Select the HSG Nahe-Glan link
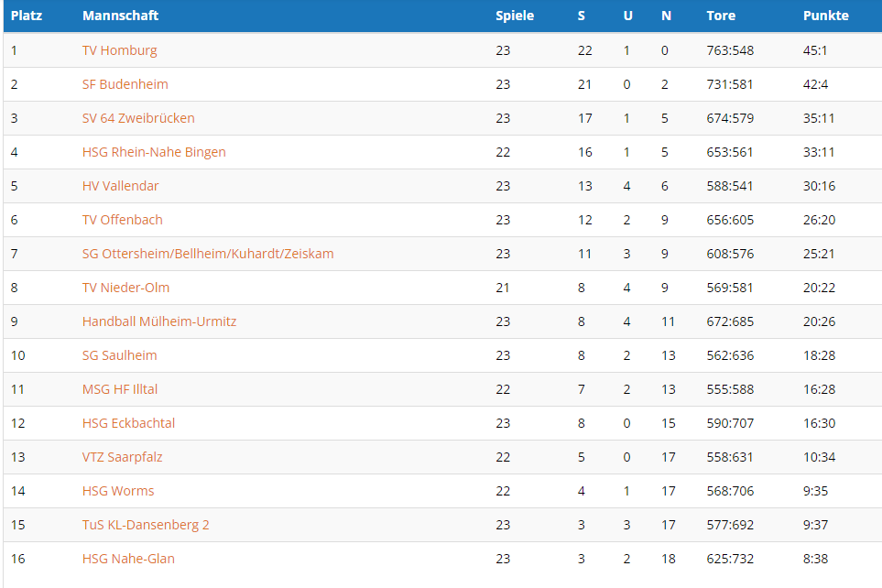This screenshot has width=882, height=588. (128, 559)
